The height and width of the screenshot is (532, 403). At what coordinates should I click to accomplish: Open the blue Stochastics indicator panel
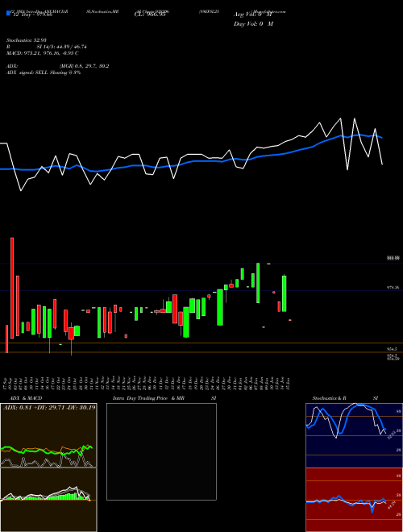point(354,435)
